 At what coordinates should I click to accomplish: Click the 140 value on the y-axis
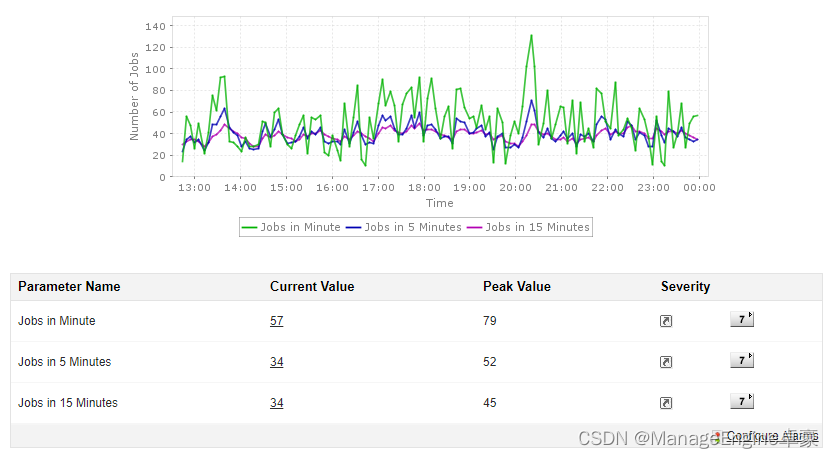coord(155,26)
